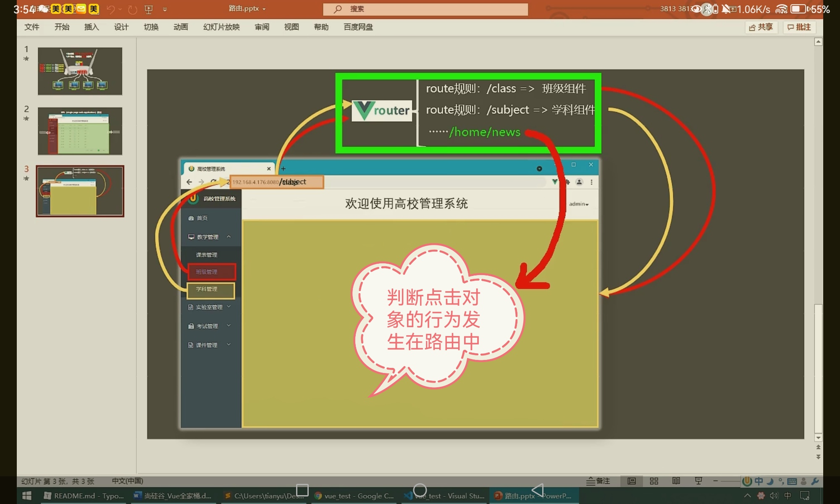Open the volume icon in tray
840x504 pixels.
click(774, 496)
